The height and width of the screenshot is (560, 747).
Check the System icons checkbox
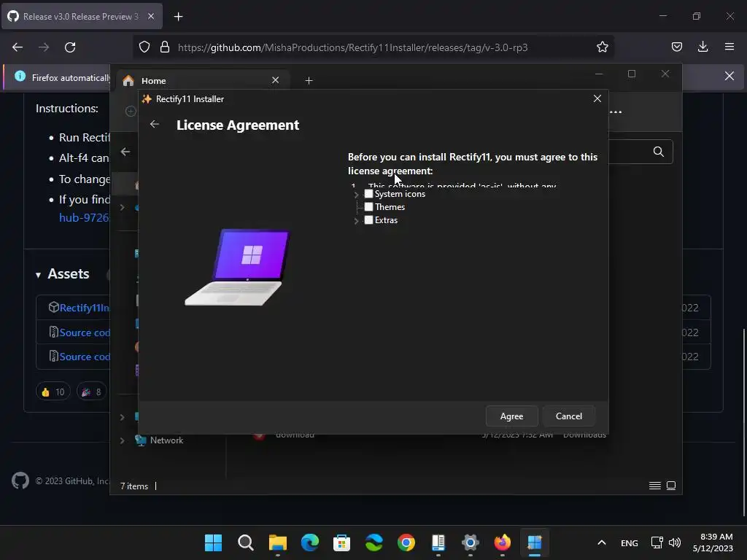click(x=368, y=194)
